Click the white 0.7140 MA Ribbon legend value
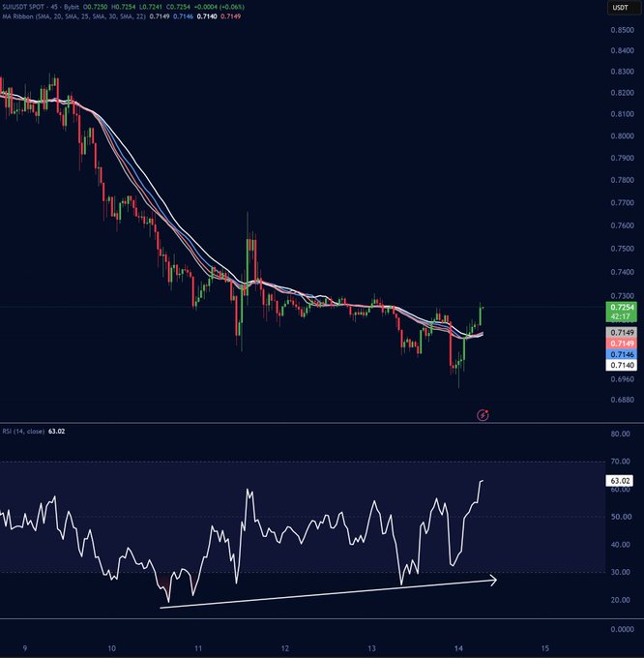Viewport: 644px width, 658px height. click(207, 16)
